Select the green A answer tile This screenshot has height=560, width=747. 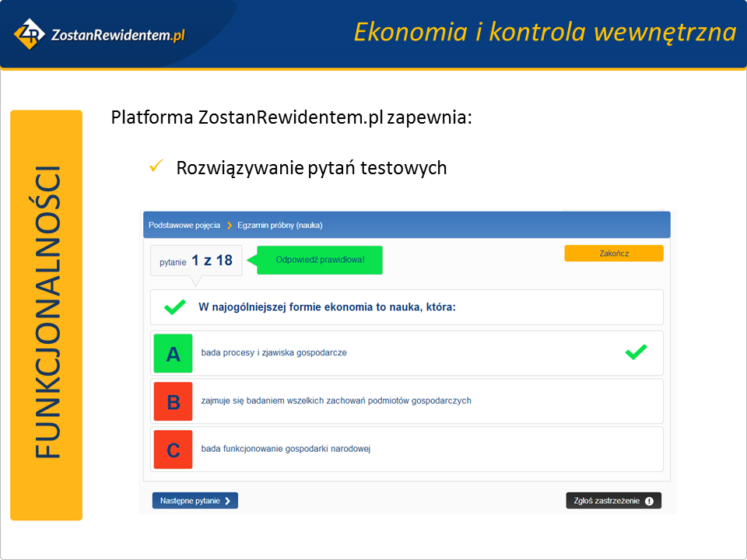(173, 354)
